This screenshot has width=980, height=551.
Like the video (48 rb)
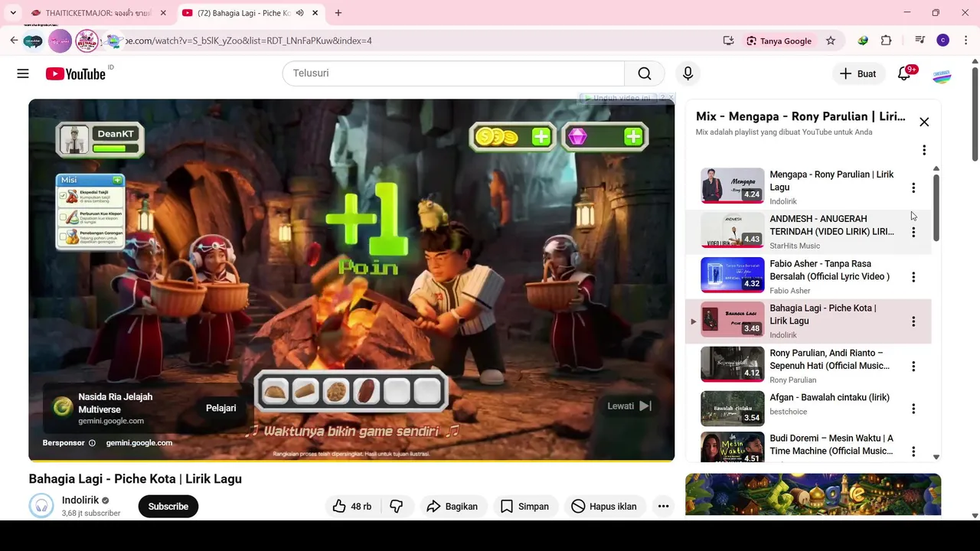click(x=352, y=507)
